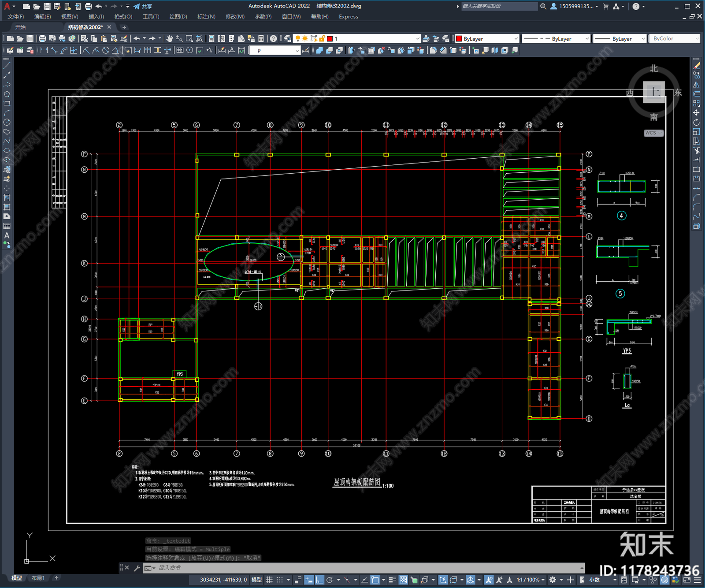Open the Hatch tool

click(x=7, y=197)
